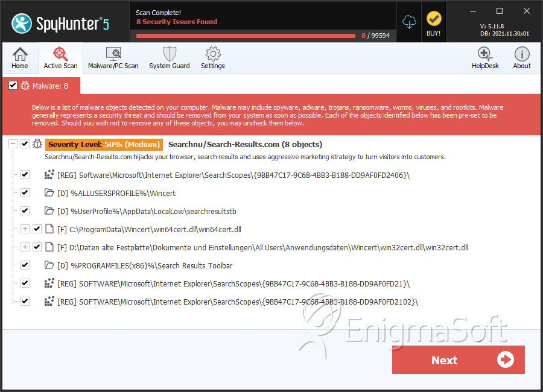This screenshot has height=392, width=543.
Task: Uncheck the Search Results Toolbar directory checkbox
Action: click(x=25, y=265)
